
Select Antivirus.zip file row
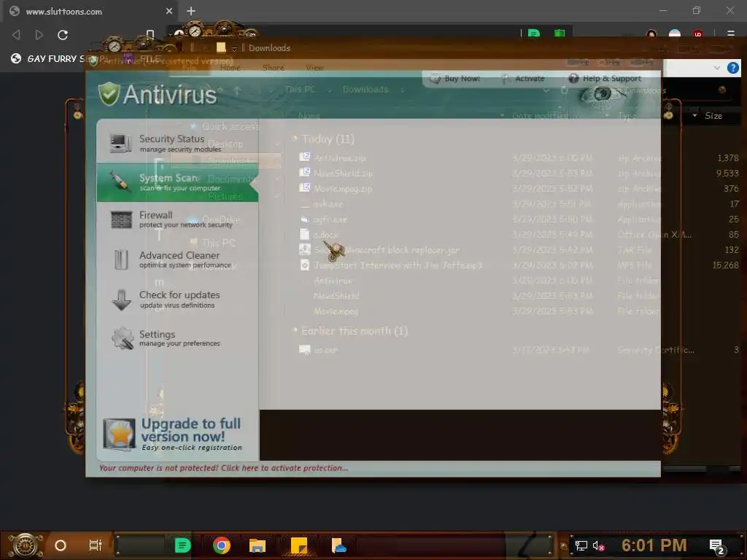pyautogui.click(x=519, y=158)
